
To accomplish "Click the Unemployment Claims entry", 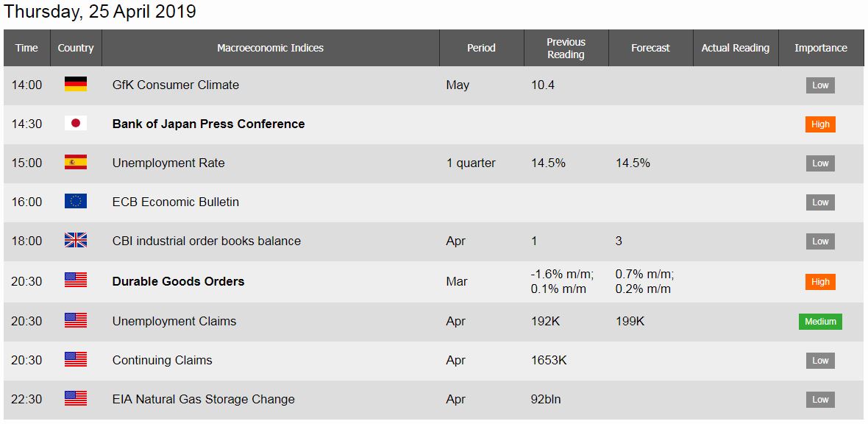I will 174,321.
